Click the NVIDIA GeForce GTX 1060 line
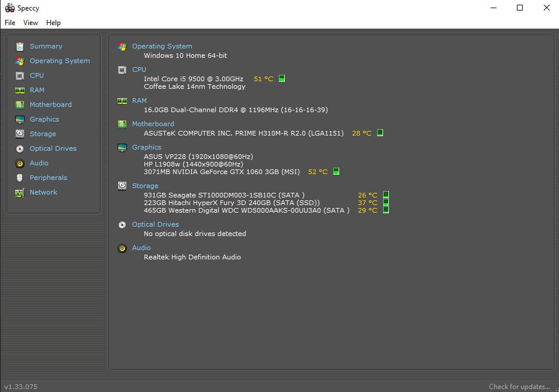Screen dimensions: 559x392 (222, 172)
